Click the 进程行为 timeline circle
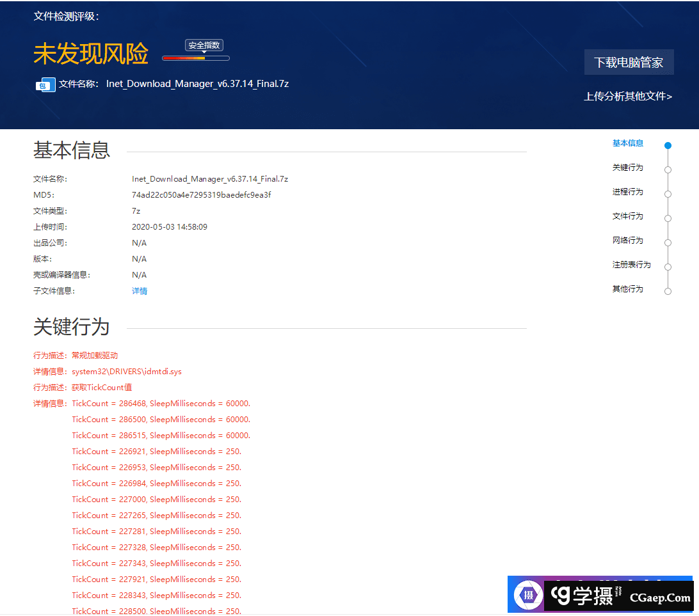The image size is (699, 616). [x=668, y=194]
